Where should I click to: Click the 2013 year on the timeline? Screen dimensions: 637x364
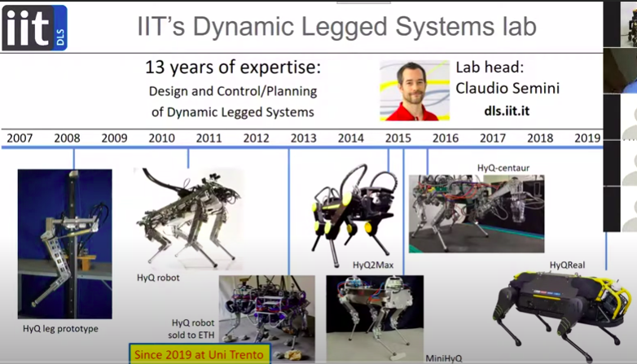point(304,138)
